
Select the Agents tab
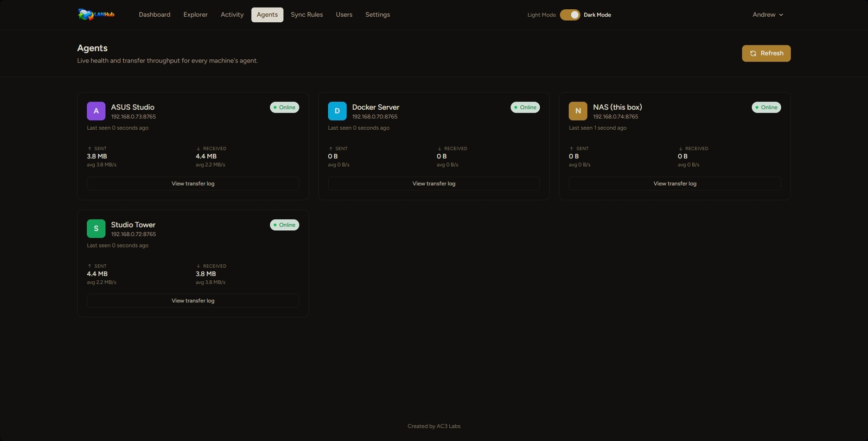coord(267,15)
